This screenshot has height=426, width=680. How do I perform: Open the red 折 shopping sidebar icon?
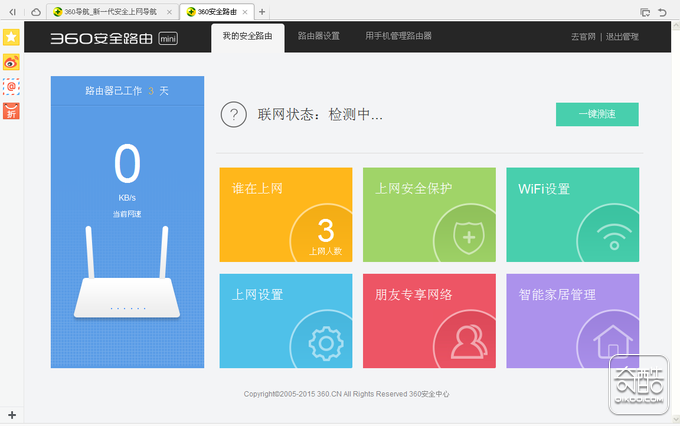point(11,111)
